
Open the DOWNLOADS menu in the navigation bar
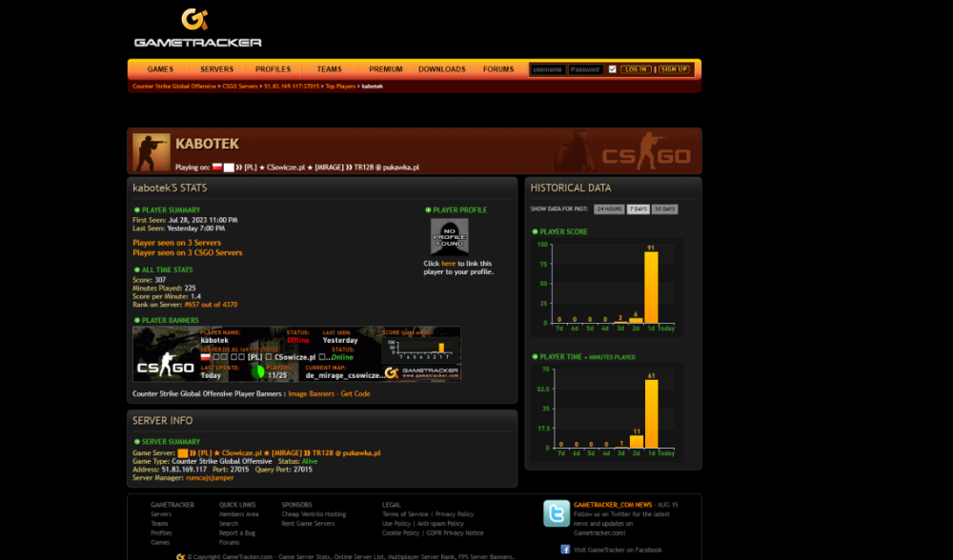click(442, 70)
